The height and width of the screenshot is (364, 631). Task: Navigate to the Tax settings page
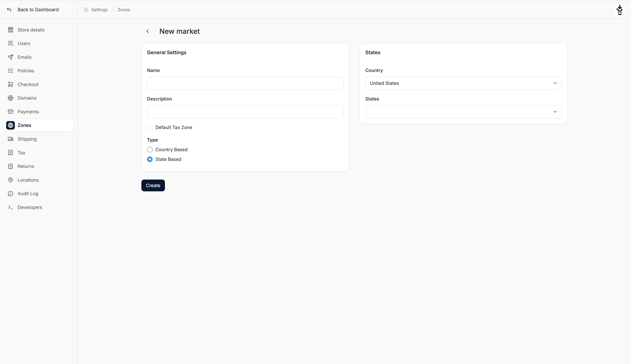(21, 153)
